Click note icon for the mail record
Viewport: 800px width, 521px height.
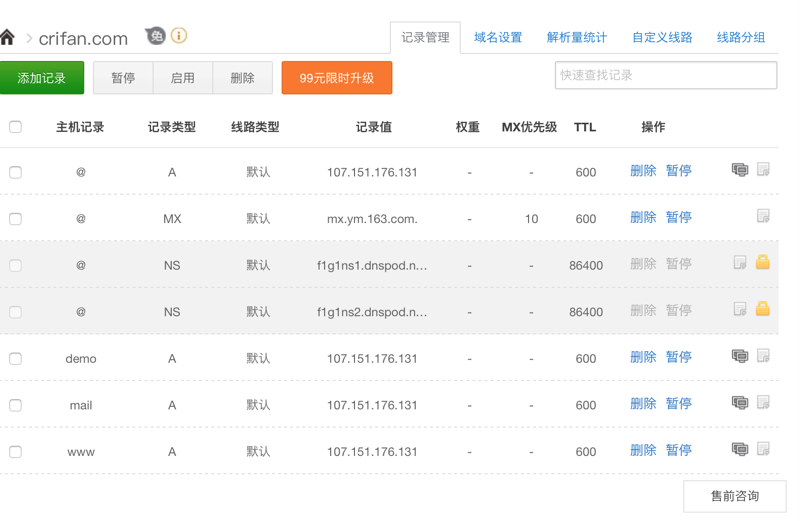763,403
